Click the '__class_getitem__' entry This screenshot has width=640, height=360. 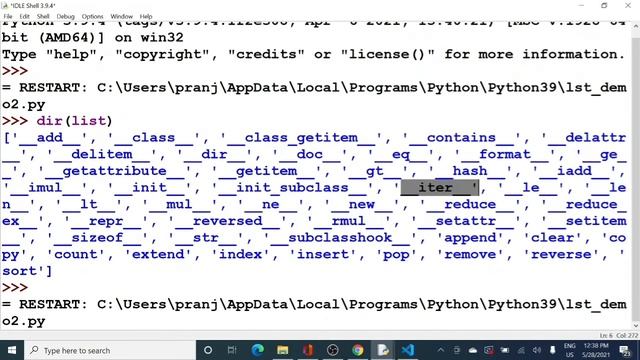click(301, 138)
